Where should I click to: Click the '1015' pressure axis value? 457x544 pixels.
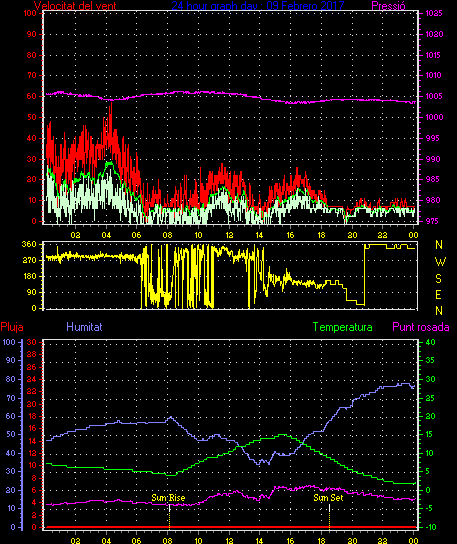[x=434, y=55]
